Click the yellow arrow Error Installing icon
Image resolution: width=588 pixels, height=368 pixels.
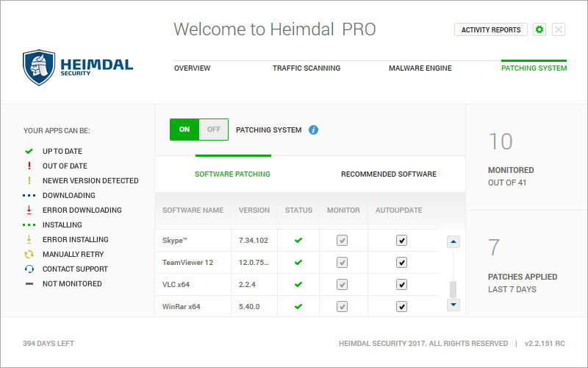[29, 239]
